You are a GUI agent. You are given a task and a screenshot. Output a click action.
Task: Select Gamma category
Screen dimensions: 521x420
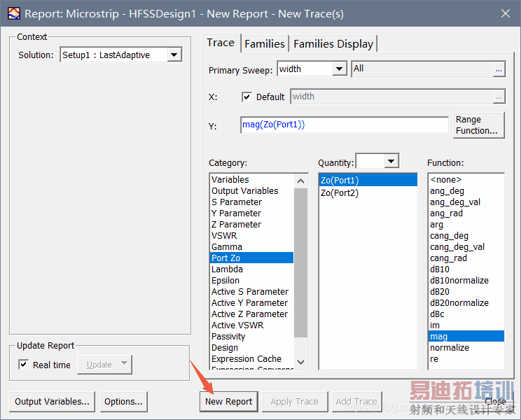251,247
